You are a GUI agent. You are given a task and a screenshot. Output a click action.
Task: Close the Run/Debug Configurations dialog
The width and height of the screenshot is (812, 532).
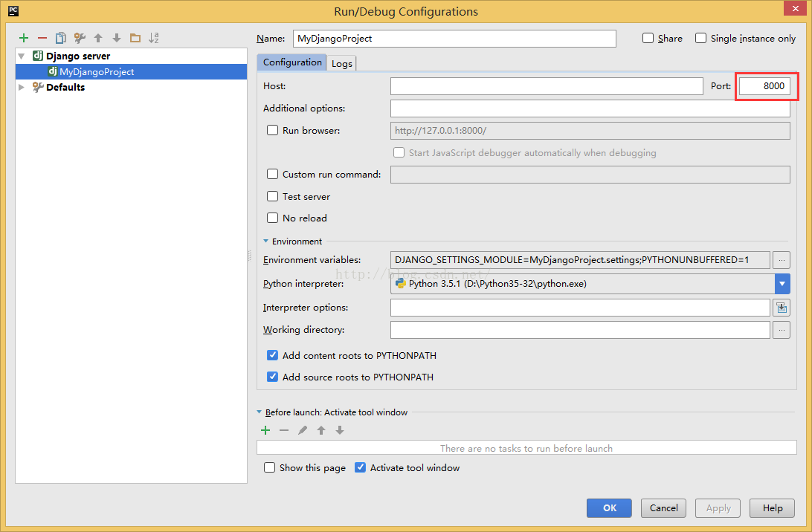tap(795, 7)
